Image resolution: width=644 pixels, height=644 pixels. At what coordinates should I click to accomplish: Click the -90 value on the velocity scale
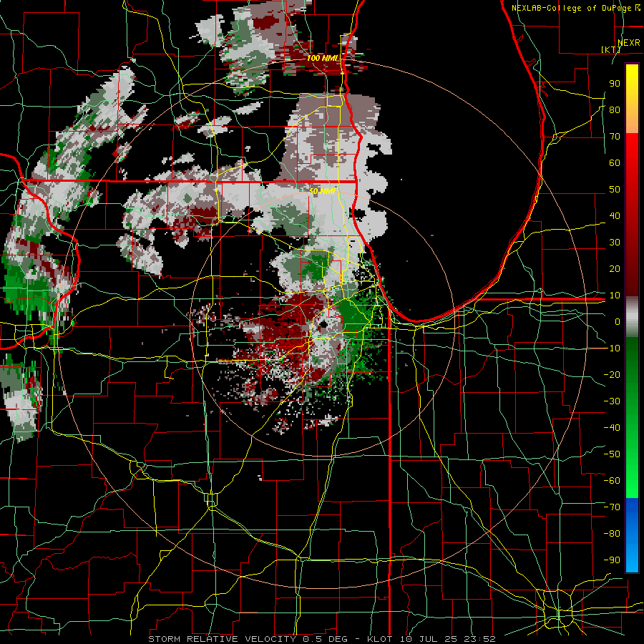click(x=612, y=560)
